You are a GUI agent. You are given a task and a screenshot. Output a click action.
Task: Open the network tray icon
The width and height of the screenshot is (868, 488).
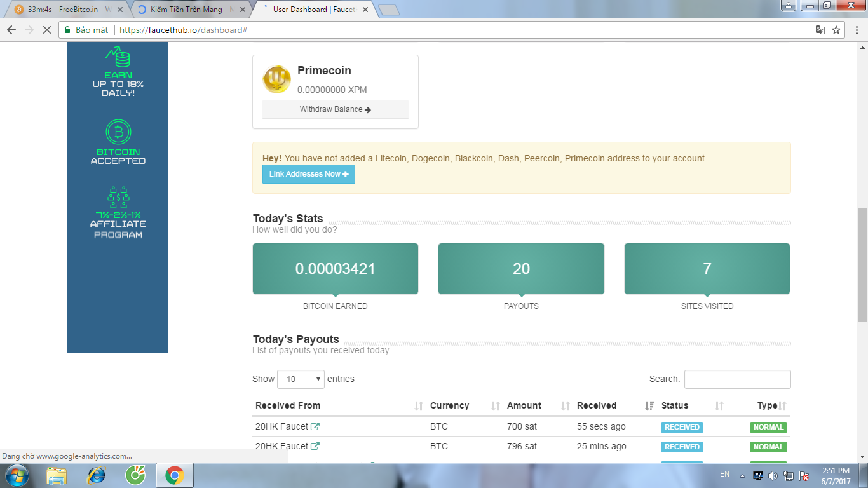pos(789,475)
